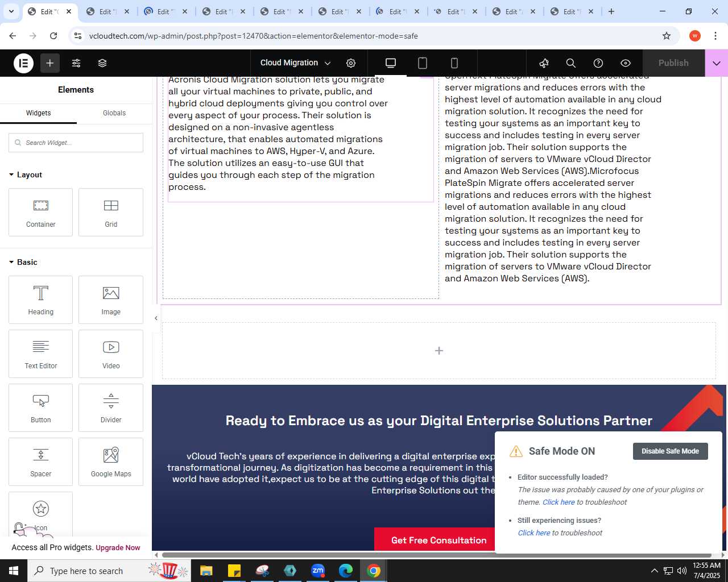View site information icon in address bar
Image resolution: width=728 pixels, height=582 pixels.
tap(78, 36)
